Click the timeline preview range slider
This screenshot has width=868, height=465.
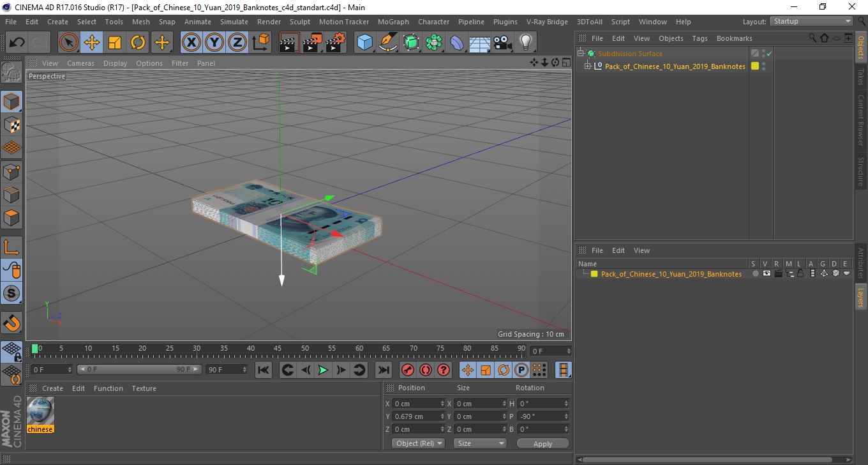click(139, 369)
